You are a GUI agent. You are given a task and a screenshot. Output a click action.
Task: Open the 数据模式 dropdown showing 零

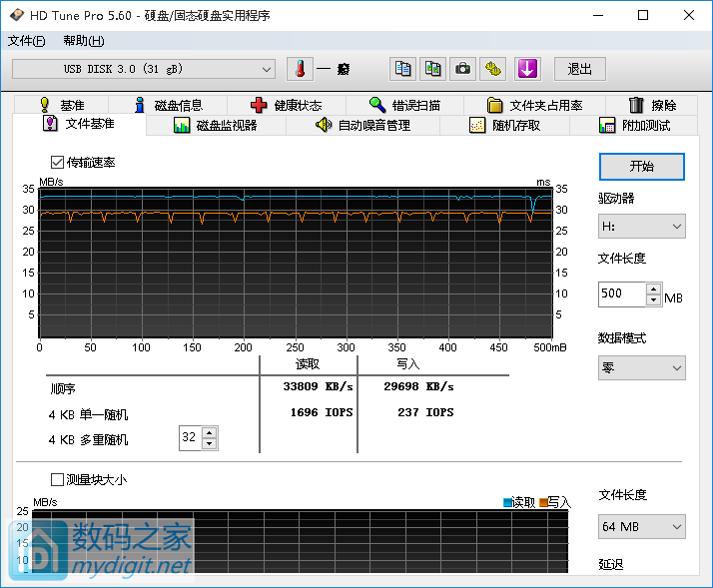642,368
